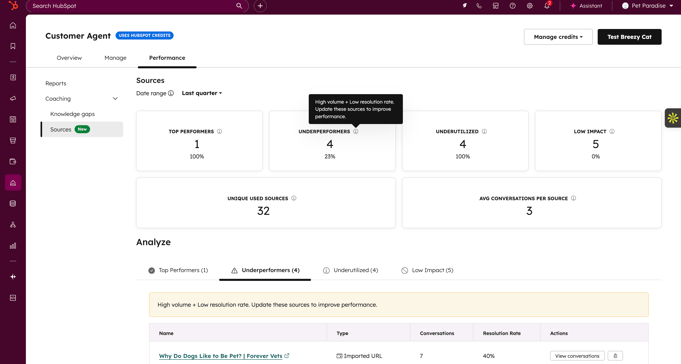Viewport: 681px width, 364px height.
Task: Click the search magnifier icon
Action: click(x=239, y=6)
